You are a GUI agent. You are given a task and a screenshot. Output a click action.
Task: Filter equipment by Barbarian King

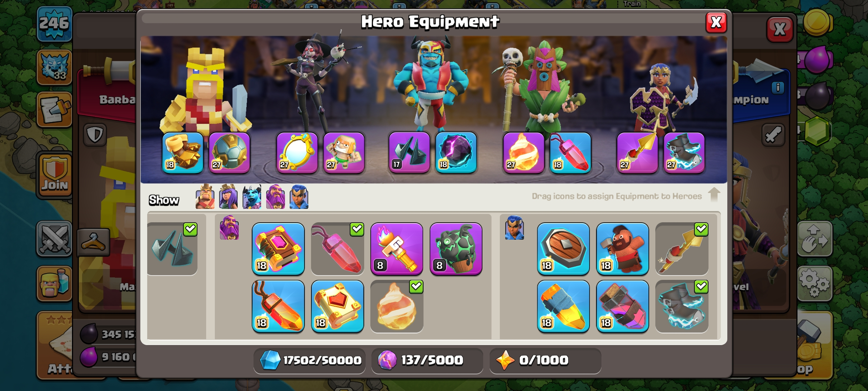point(205,197)
